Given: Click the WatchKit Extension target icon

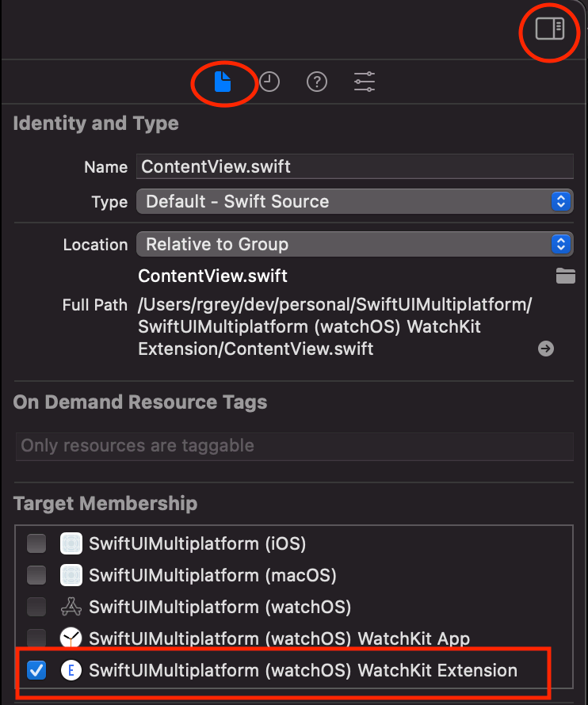Looking at the screenshot, I should [71, 670].
